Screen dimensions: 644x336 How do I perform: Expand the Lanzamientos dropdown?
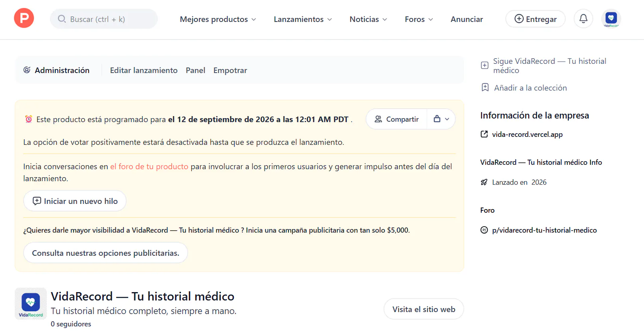click(303, 19)
